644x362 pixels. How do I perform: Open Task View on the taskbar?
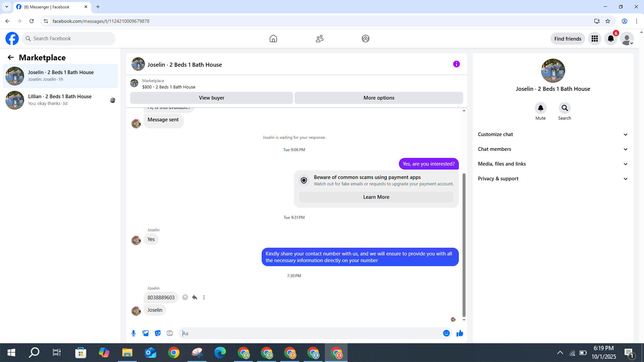[57, 353]
